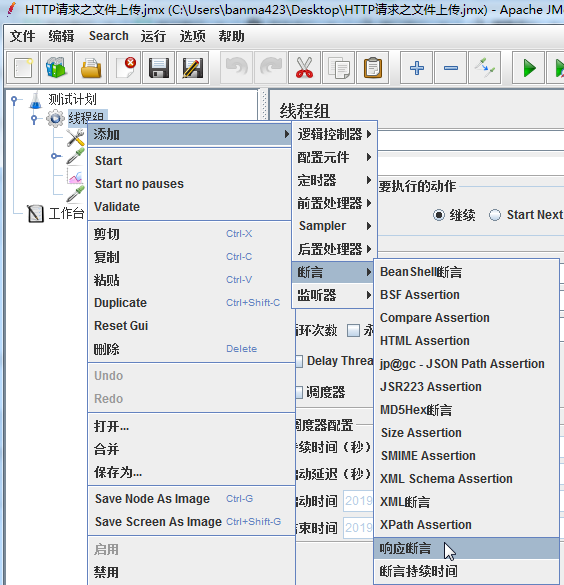Open the 编辑 menu
The image size is (564, 585).
[61, 36]
